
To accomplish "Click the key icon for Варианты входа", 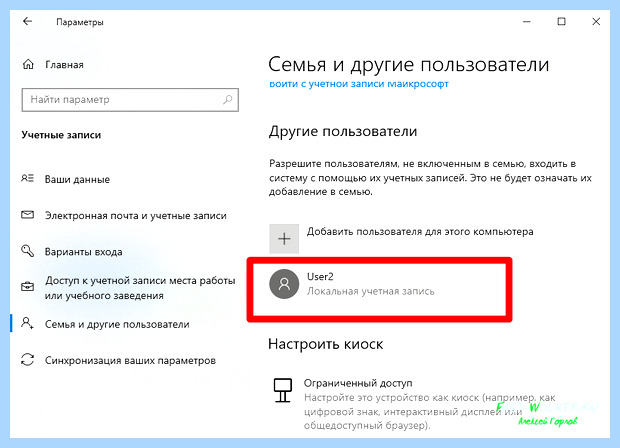I will point(27,251).
